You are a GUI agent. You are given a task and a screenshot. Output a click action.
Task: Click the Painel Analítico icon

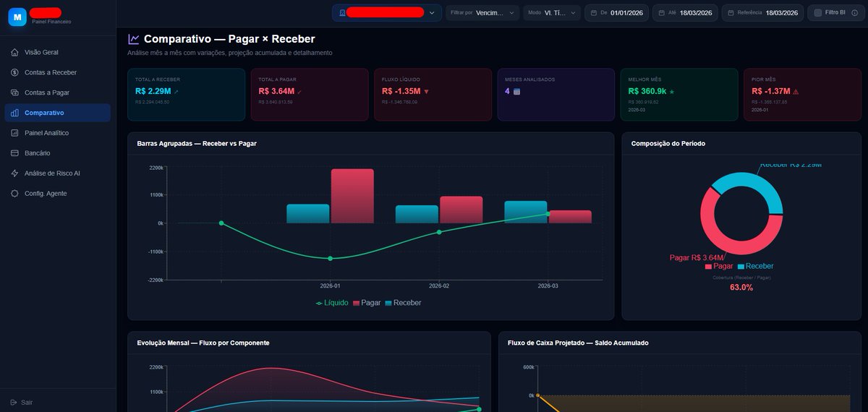(15, 133)
